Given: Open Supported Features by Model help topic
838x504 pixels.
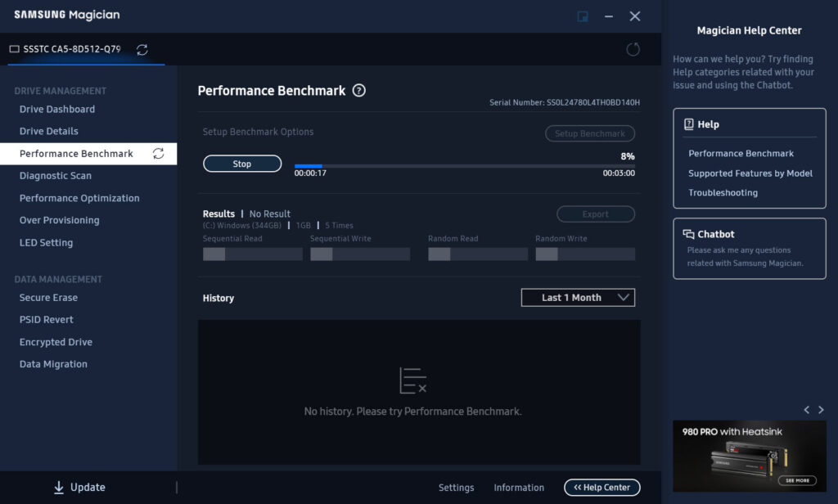Looking at the screenshot, I should coord(750,173).
